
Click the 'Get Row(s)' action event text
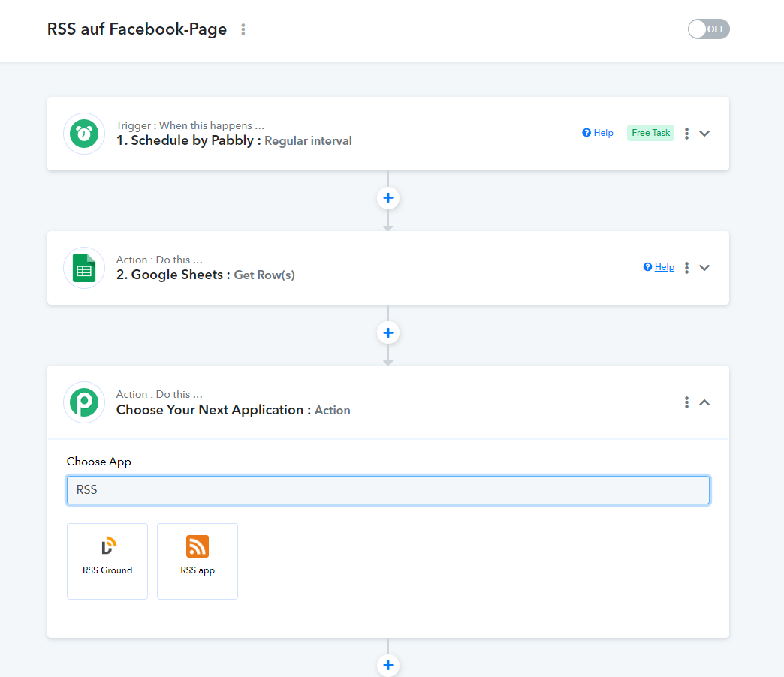(x=264, y=275)
